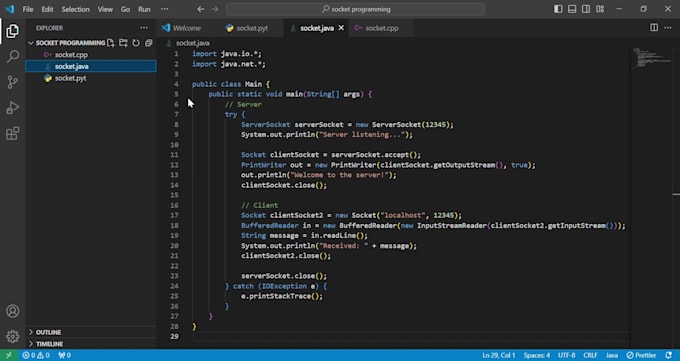Refresh the Explorer file list

pos(136,43)
